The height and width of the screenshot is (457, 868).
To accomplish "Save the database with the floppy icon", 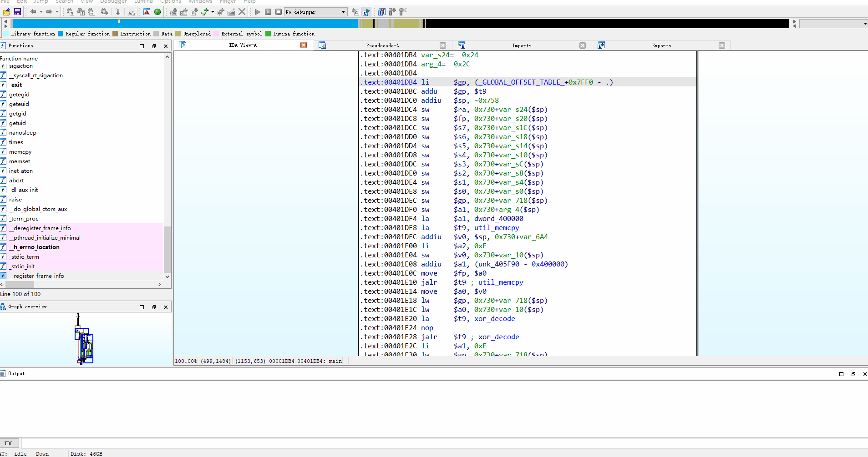I will click(x=17, y=12).
